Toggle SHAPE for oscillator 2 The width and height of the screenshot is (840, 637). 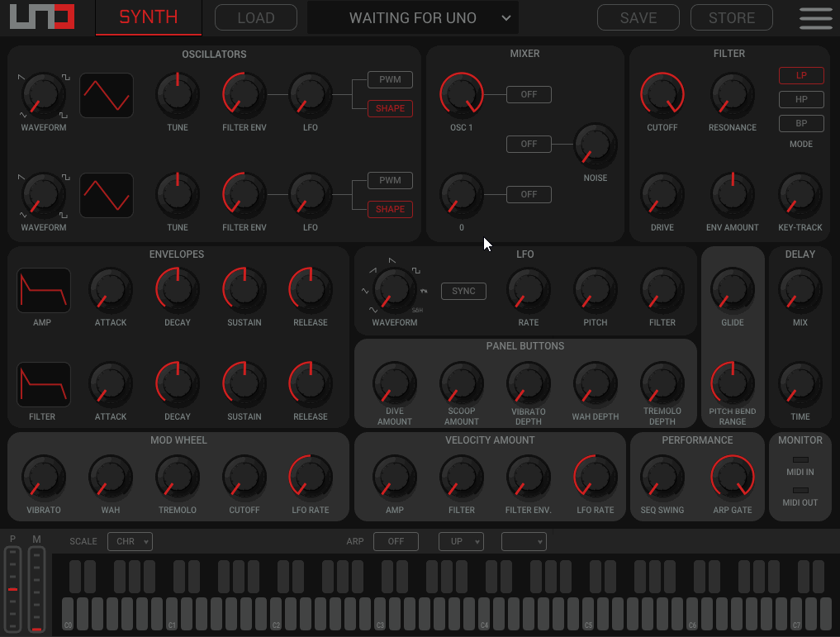[x=390, y=209]
